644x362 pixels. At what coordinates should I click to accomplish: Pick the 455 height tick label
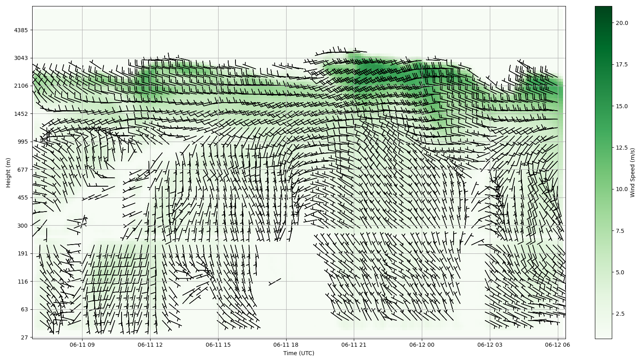(x=22, y=197)
